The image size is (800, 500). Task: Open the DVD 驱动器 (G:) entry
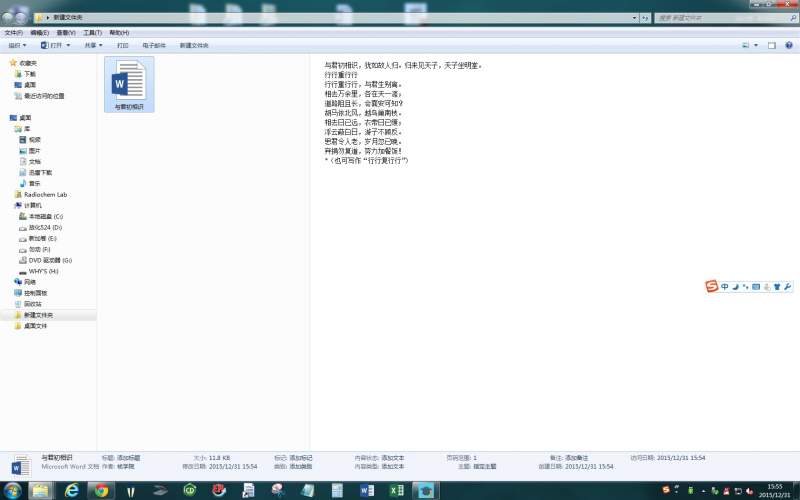click(50, 260)
